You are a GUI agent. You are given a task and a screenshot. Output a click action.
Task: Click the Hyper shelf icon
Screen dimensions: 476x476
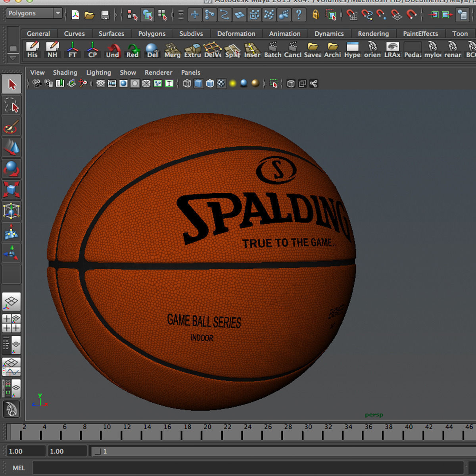(352, 50)
